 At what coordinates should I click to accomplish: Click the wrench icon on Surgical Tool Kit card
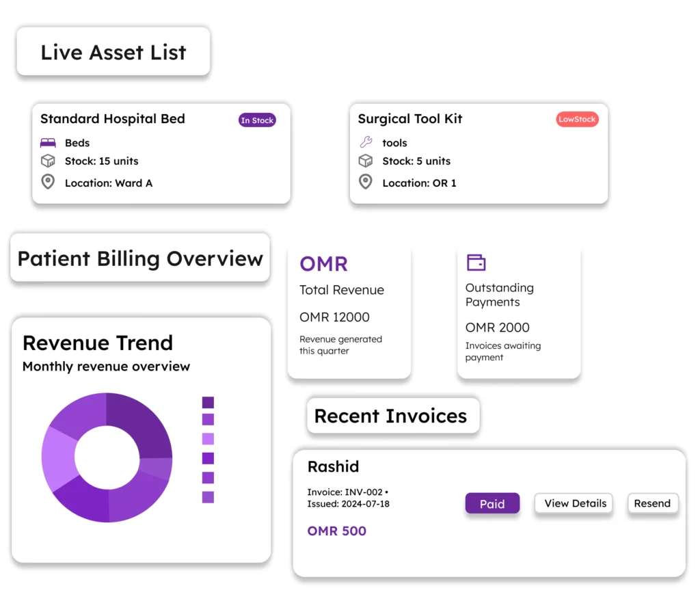[365, 142]
